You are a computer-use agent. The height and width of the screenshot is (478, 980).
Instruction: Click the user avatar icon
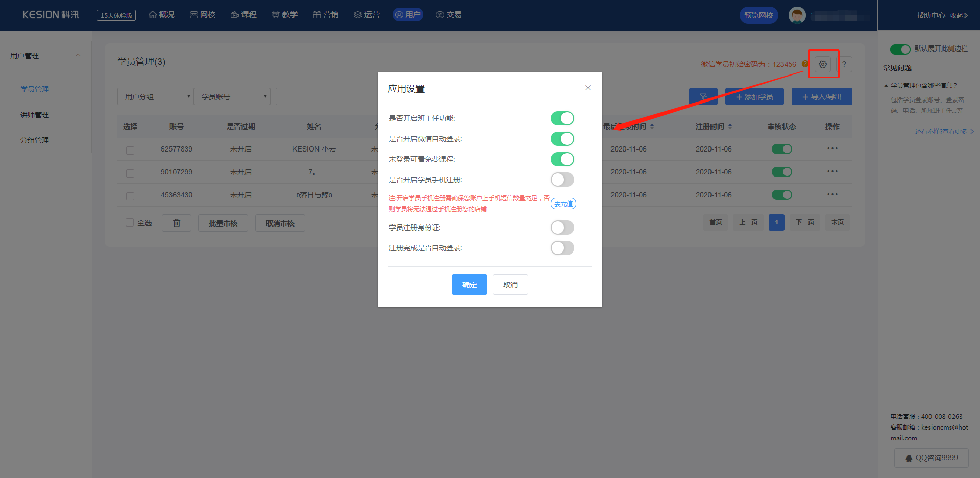(797, 15)
